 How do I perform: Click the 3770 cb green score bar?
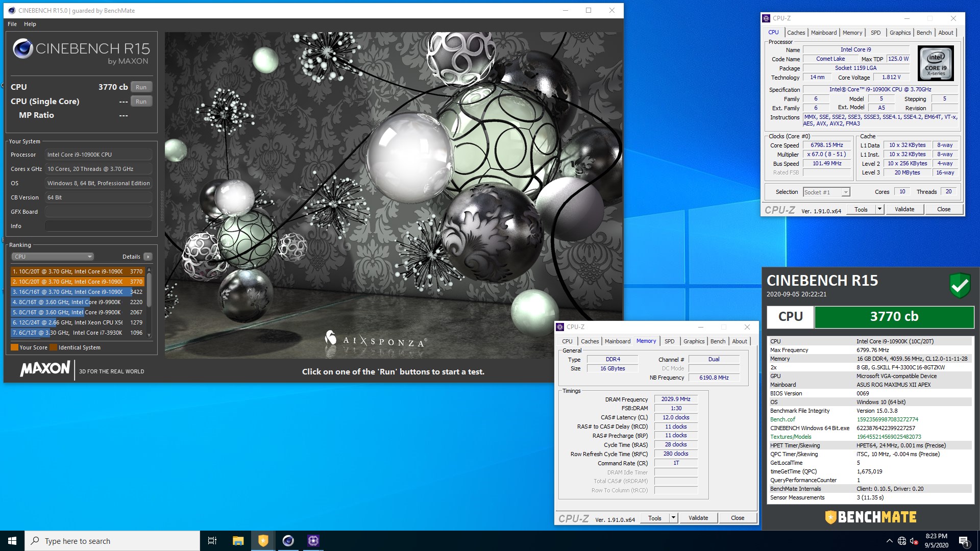click(894, 317)
